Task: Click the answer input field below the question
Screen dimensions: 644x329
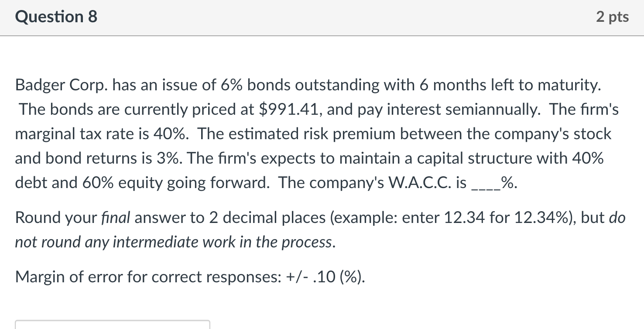Action: point(113,325)
